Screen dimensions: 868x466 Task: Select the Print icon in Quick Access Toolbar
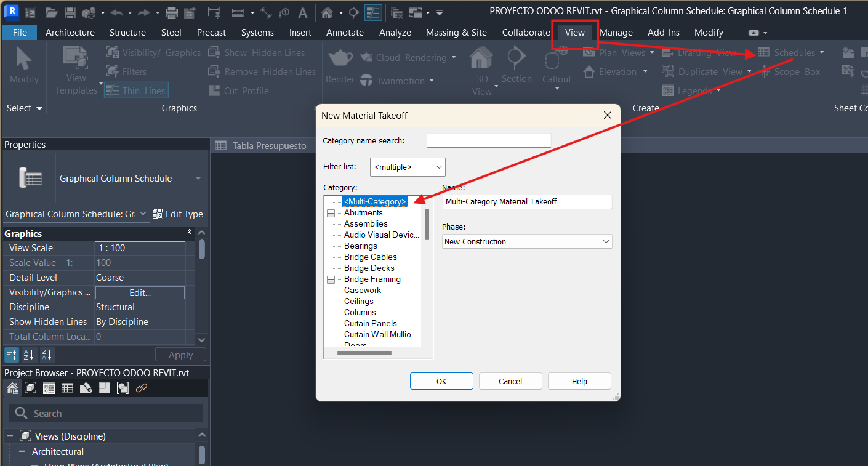point(170,12)
